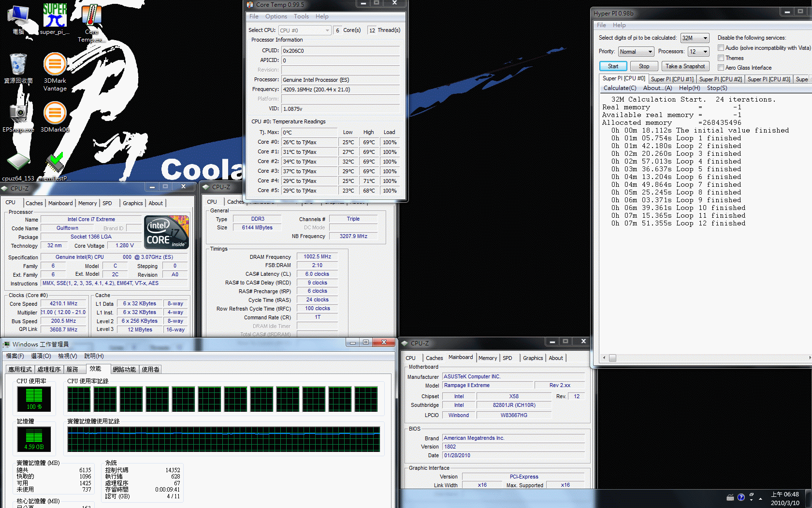Viewport: 812px width, 508px height.
Task: Switch to 使用者 tab in Task Manager
Action: pos(150,369)
